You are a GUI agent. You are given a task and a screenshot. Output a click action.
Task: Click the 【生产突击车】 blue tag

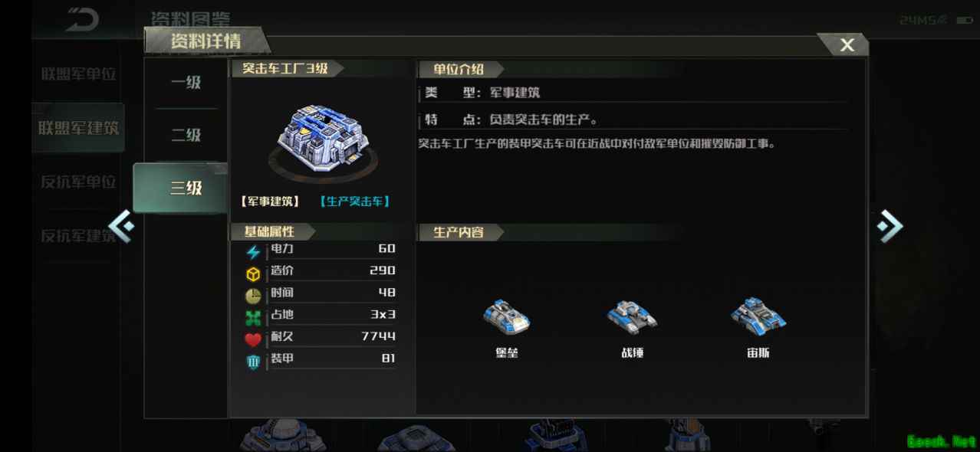pyautogui.click(x=354, y=201)
